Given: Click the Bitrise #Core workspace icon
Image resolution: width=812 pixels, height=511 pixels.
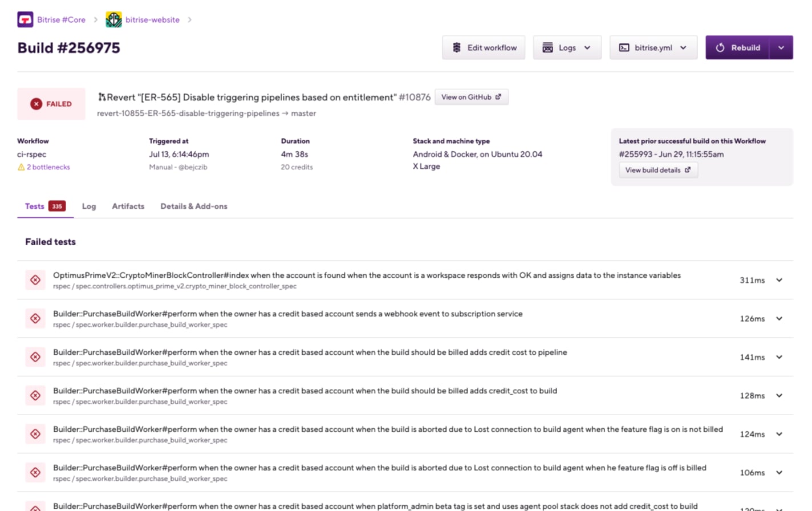Looking at the screenshot, I should click(25, 19).
